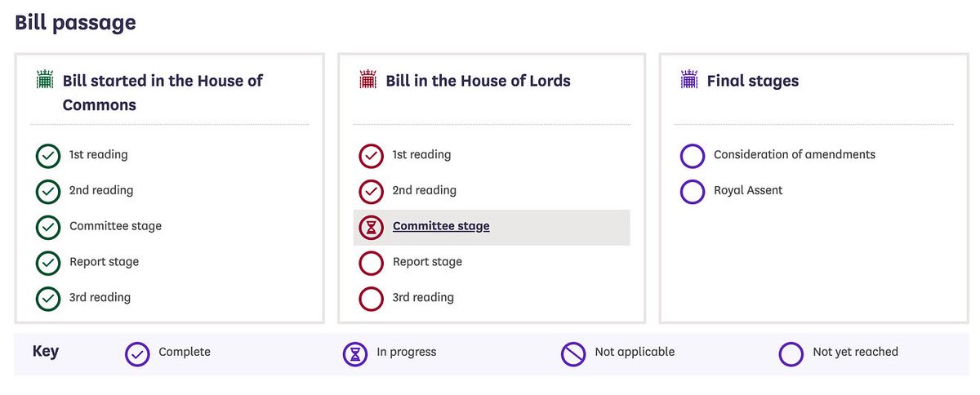
Task: Click 'Bill in the House of Lords' heading
Action: 478,80
